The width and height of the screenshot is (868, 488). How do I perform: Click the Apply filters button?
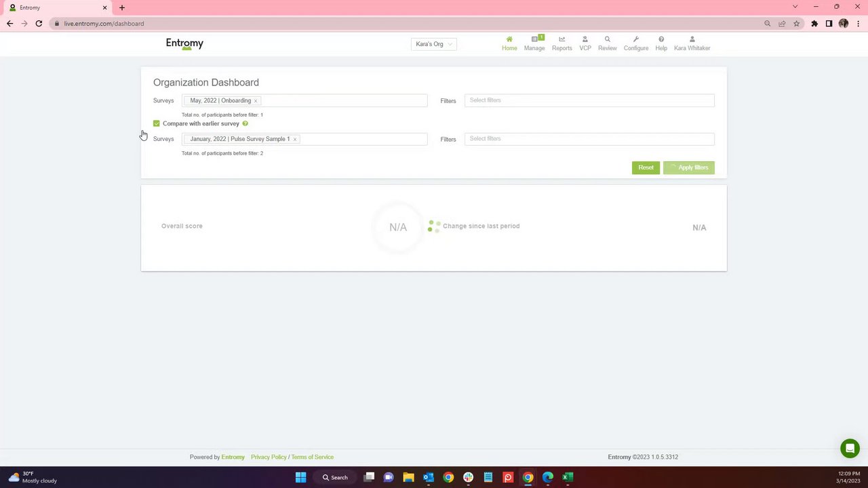click(689, 167)
